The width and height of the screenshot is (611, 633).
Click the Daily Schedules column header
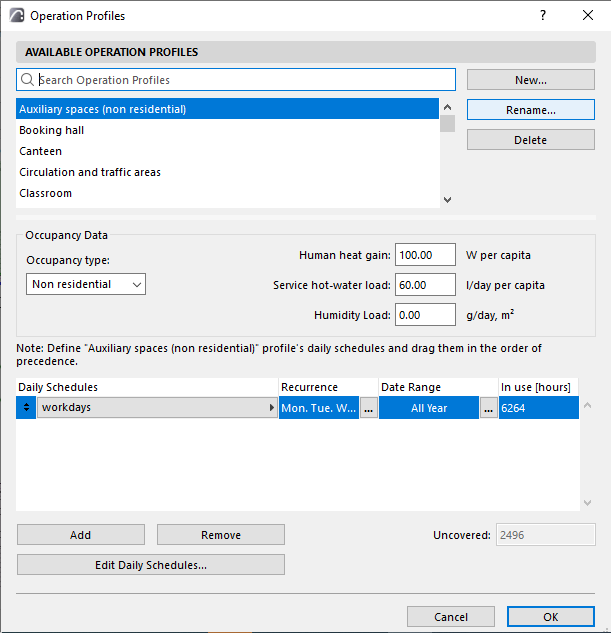coord(147,387)
